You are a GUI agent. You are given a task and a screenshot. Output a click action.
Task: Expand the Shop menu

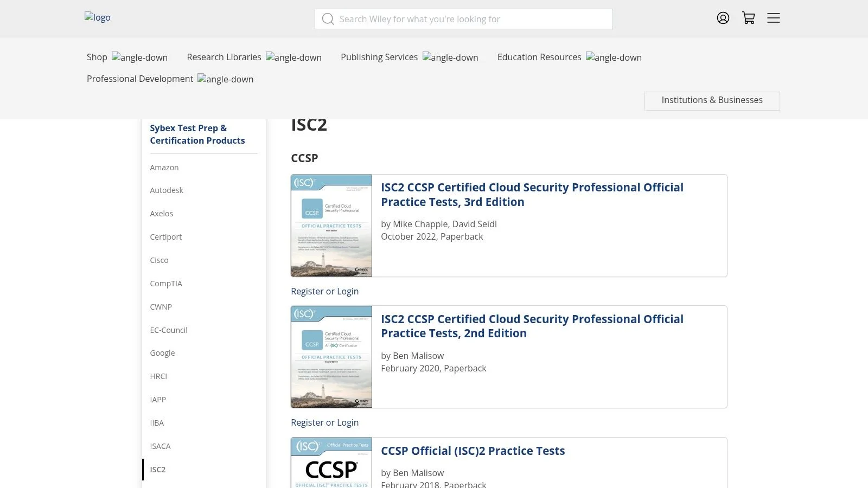click(127, 57)
